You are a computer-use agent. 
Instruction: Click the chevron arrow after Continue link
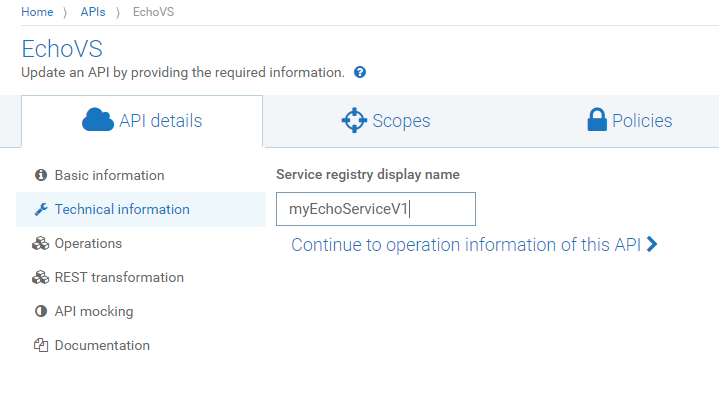(x=652, y=244)
